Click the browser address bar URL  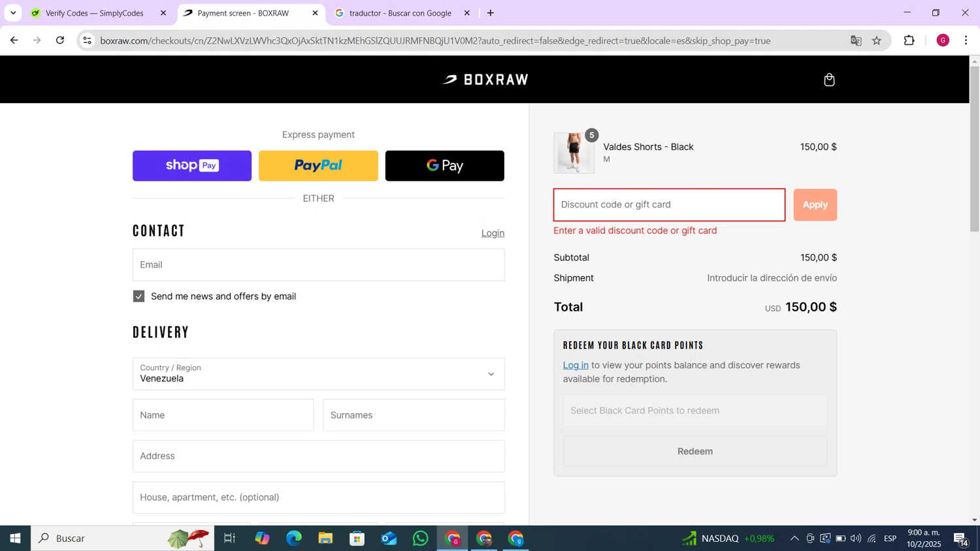coord(435,40)
